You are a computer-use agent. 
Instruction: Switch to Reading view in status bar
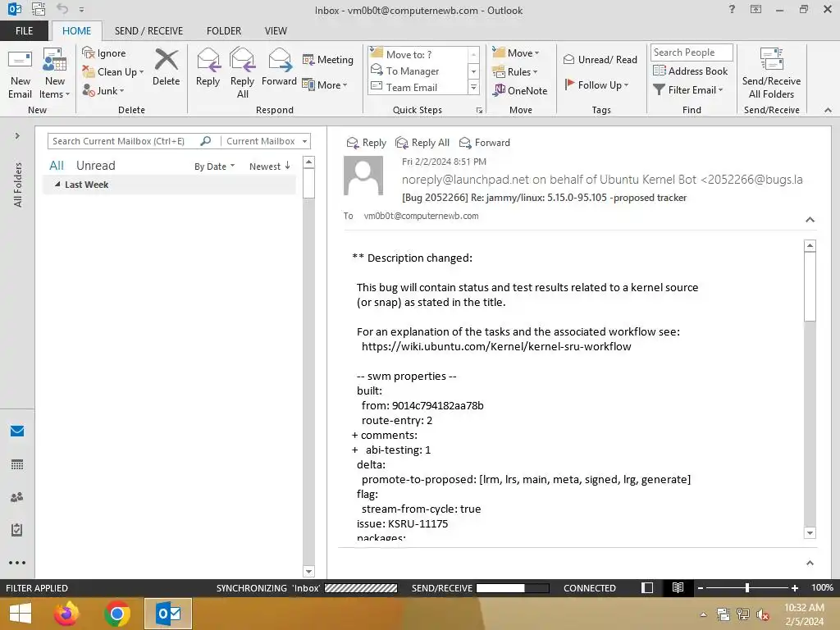pos(678,587)
